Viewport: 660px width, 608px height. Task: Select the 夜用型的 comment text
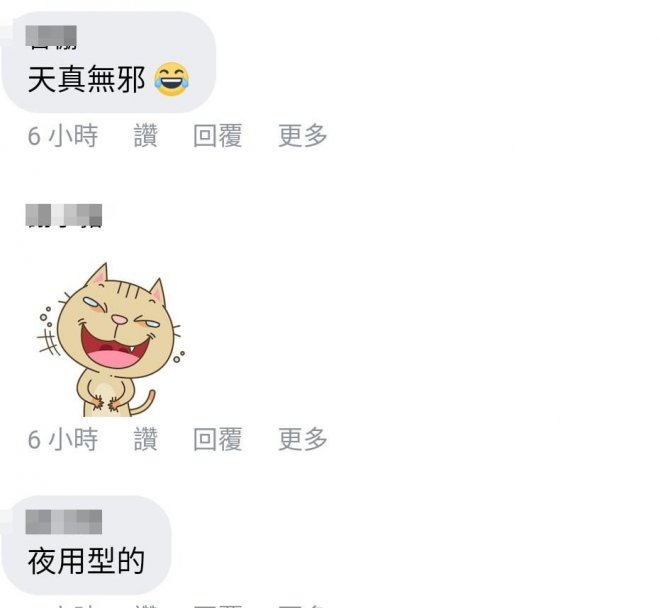[86, 561]
